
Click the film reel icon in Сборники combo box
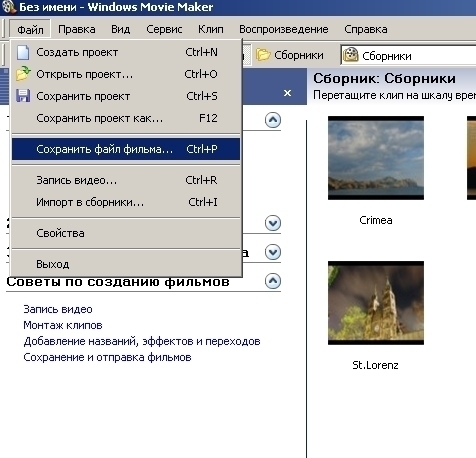tap(351, 55)
